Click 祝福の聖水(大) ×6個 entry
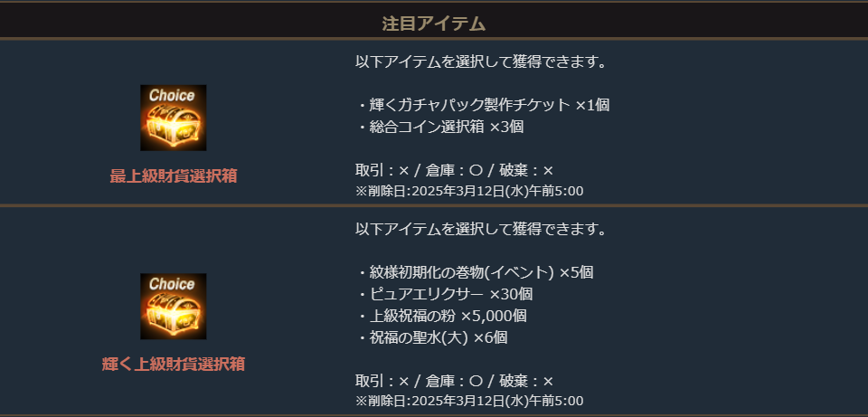 click(433, 337)
